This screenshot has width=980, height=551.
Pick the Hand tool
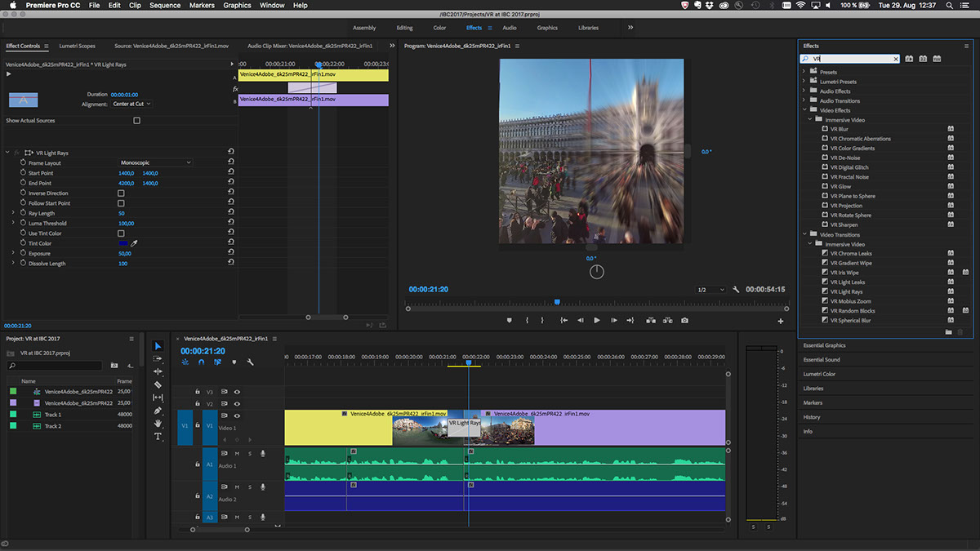coord(158,424)
